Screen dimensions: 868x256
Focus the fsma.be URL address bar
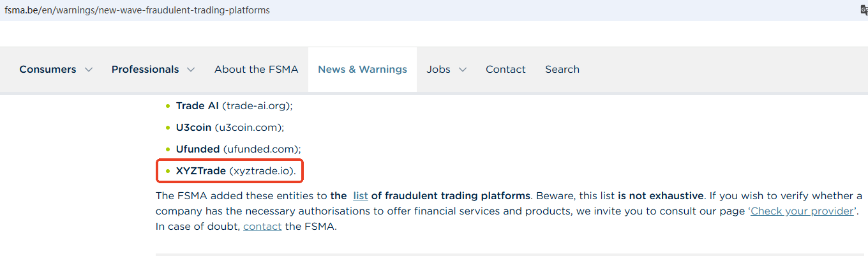pyautogui.click(x=137, y=10)
